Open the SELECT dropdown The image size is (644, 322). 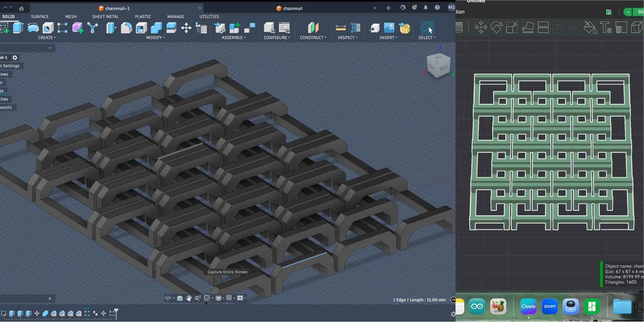coord(427,38)
